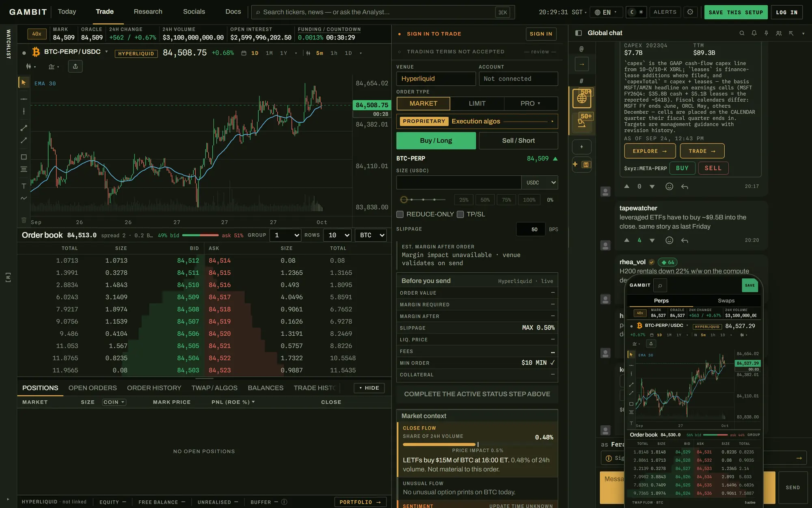Go to the Today tab
Image resolution: width=812 pixels, height=508 pixels.
point(67,12)
